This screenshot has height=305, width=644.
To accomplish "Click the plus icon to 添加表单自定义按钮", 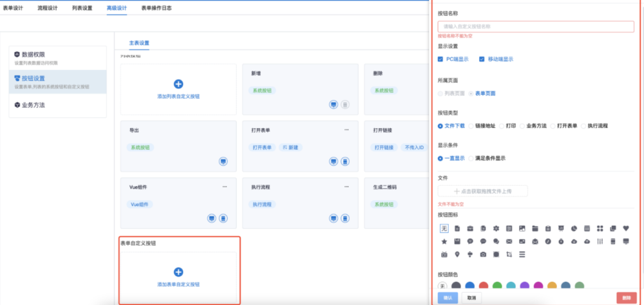I will coord(179,272).
